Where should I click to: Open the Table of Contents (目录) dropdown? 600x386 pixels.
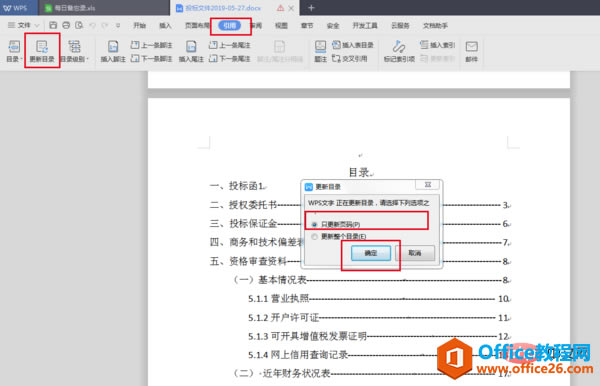[x=14, y=51]
